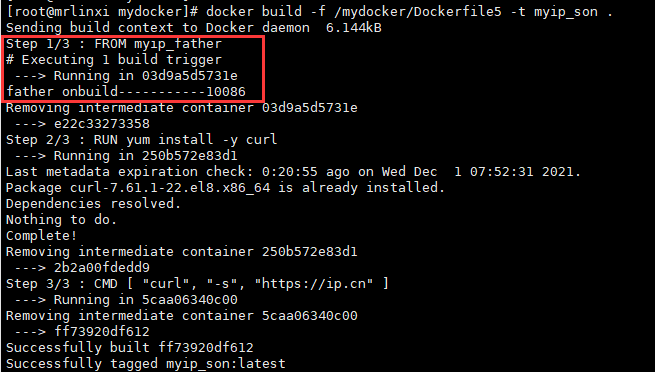Viewport: 655px width, 372px height.
Task: Click the 'father onbuild' 10086 output line
Action: point(126,91)
